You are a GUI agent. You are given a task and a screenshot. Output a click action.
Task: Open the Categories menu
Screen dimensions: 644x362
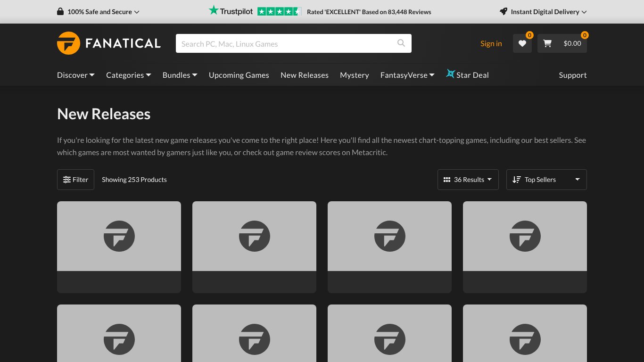129,75
